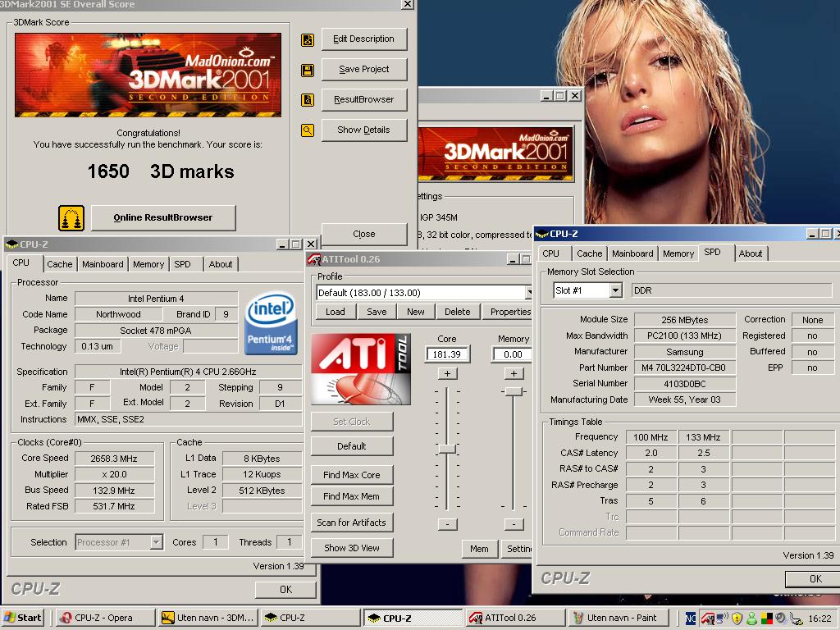Click the four-colored squares tray icon
This screenshot has width=840, height=630.
(x=766, y=619)
